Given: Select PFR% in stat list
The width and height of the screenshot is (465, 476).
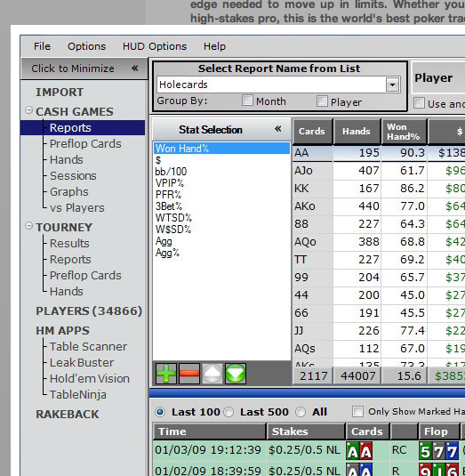Looking at the screenshot, I should click(168, 195).
